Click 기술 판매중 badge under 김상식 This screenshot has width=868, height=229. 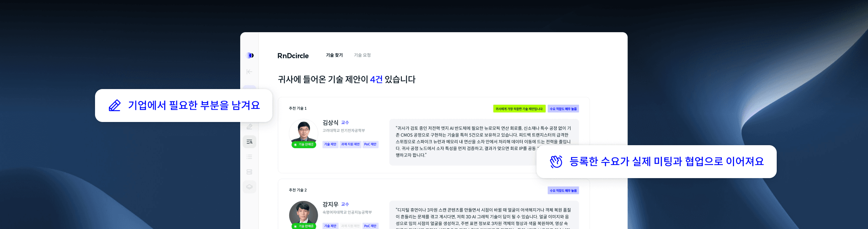click(304, 144)
